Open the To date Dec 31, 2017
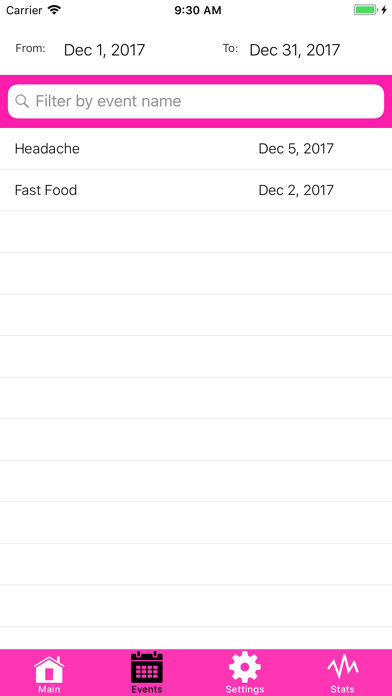 pyautogui.click(x=295, y=50)
